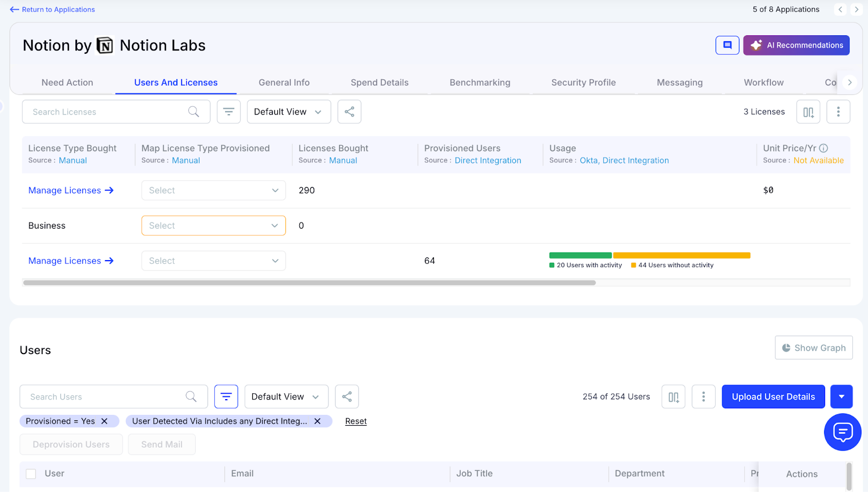The height and width of the screenshot is (492, 868).
Task: Open Security Profile tab
Action: click(584, 83)
